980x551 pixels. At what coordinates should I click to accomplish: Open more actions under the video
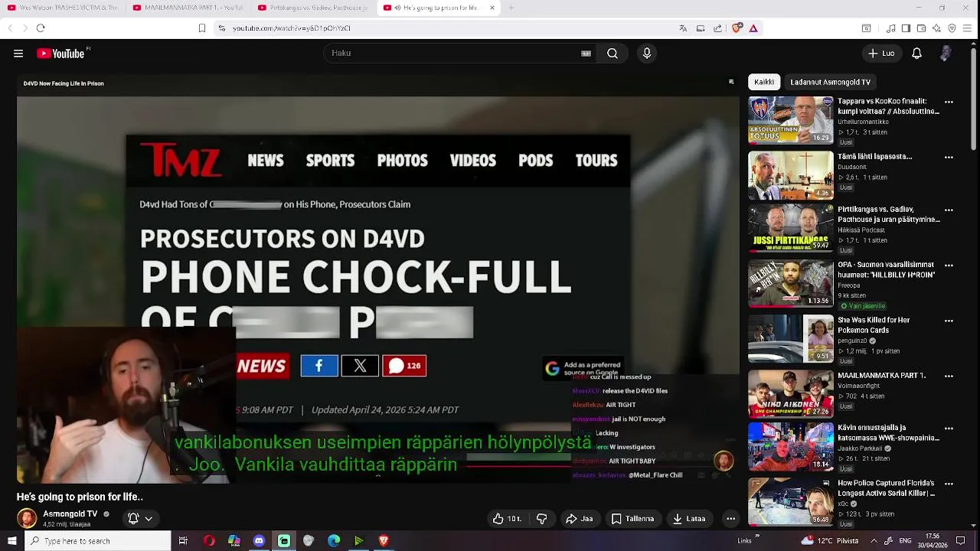(730, 519)
